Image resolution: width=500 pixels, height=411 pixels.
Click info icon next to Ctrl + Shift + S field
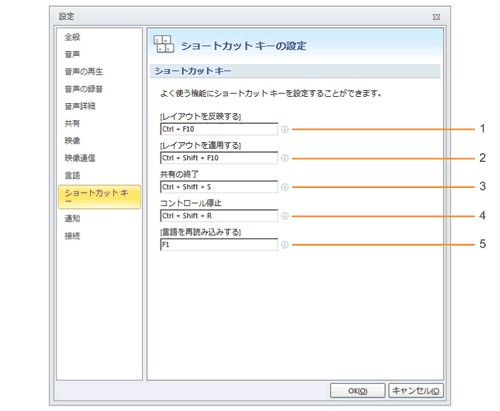(285, 187)
